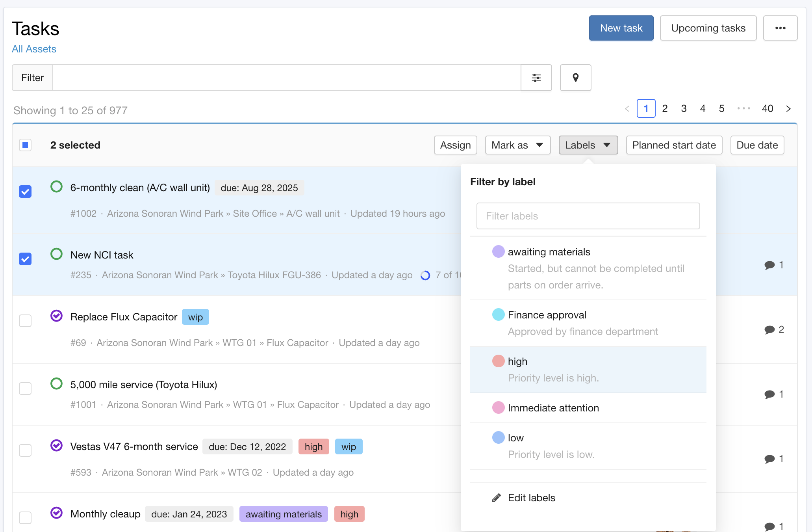Click the blue low label color dot
This screenshot has height=532, width=812.
pos(499,437)
